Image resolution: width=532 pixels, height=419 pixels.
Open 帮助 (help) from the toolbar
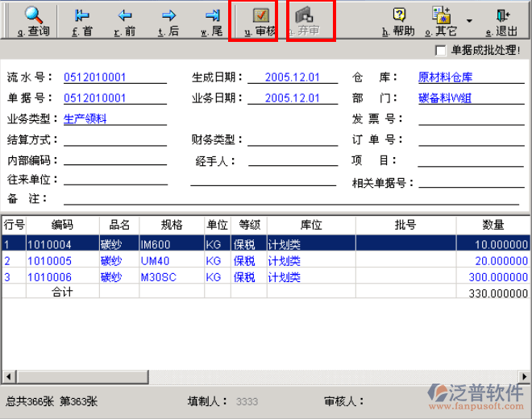coord(398,16)
